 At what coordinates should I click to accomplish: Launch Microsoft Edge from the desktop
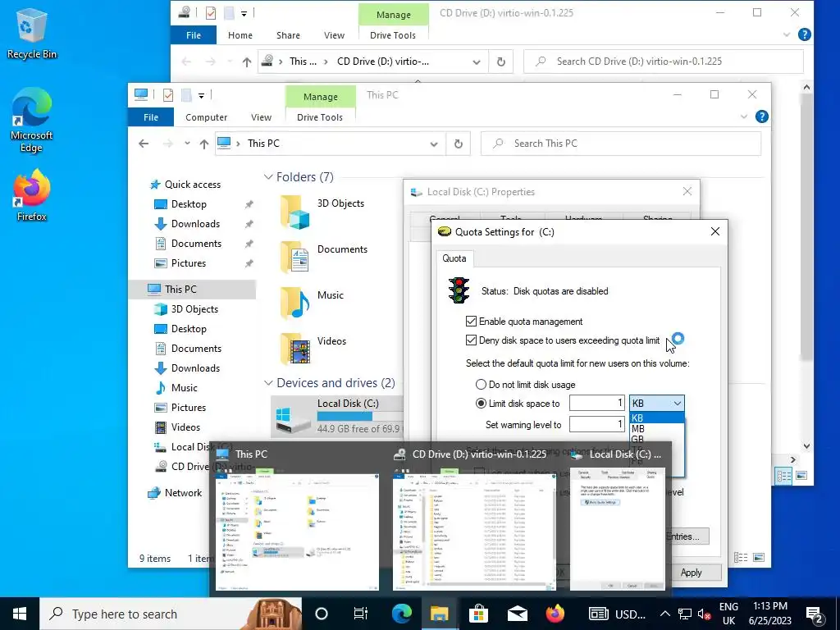[x=31, y=121]
